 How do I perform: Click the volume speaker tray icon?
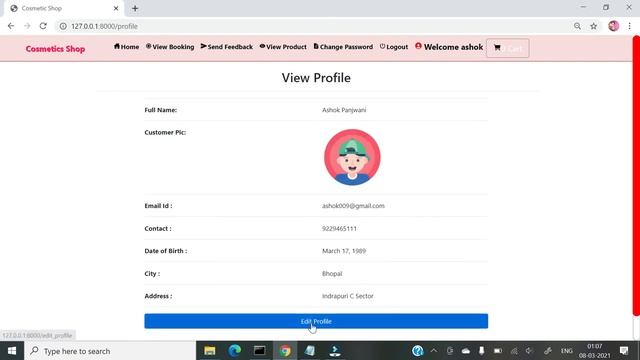pos(530,351)
